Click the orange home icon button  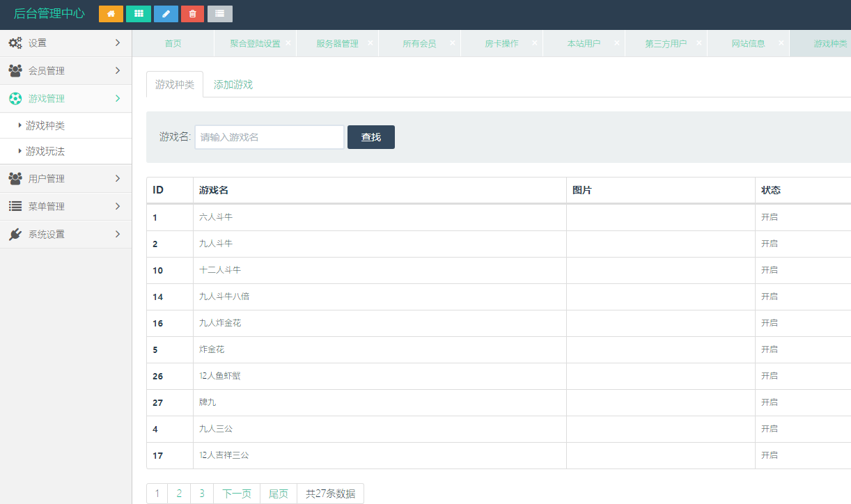pos(111,14)
